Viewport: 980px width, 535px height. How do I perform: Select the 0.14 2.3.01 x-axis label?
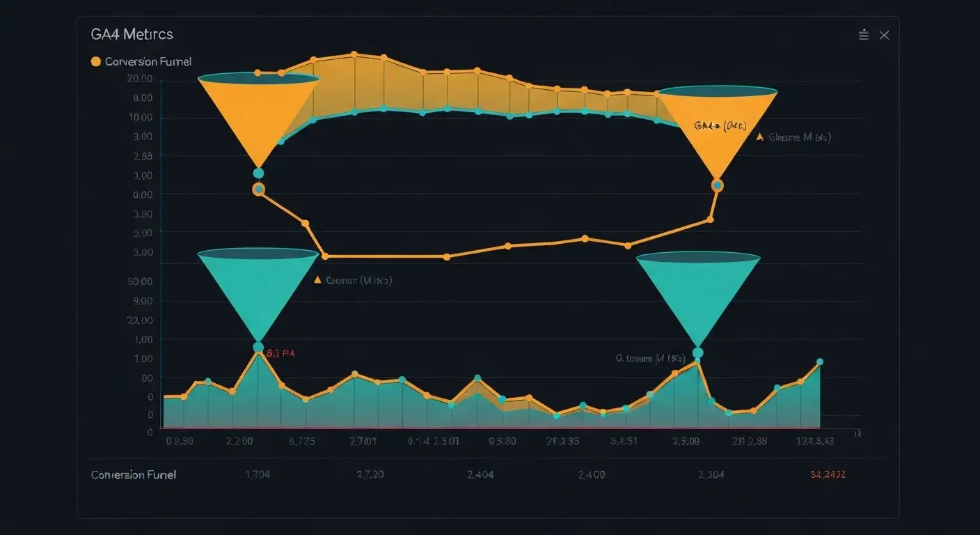(432, 441)
